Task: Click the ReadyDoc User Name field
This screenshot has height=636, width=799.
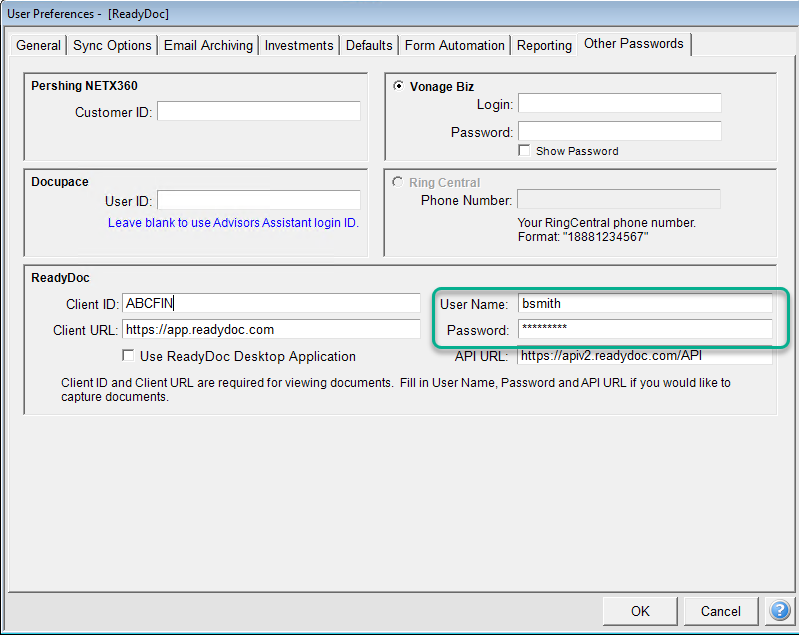Action: (x=645, y=303)
